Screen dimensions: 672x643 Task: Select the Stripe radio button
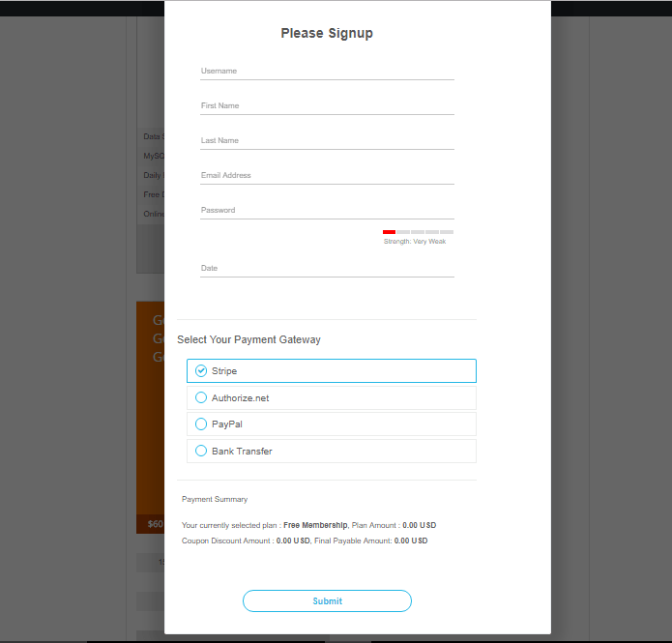tap(200, 370)
